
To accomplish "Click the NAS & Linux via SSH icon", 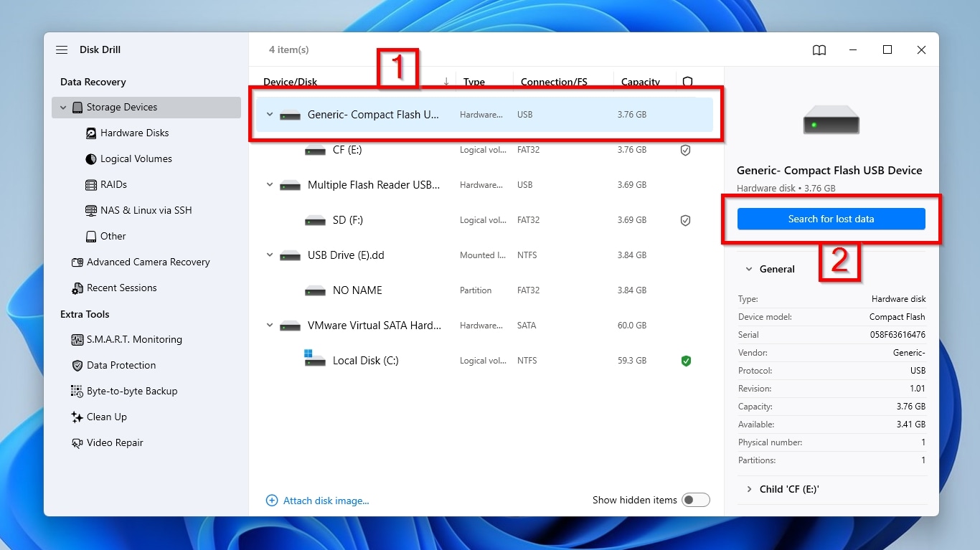I will [x=91, y=211].
